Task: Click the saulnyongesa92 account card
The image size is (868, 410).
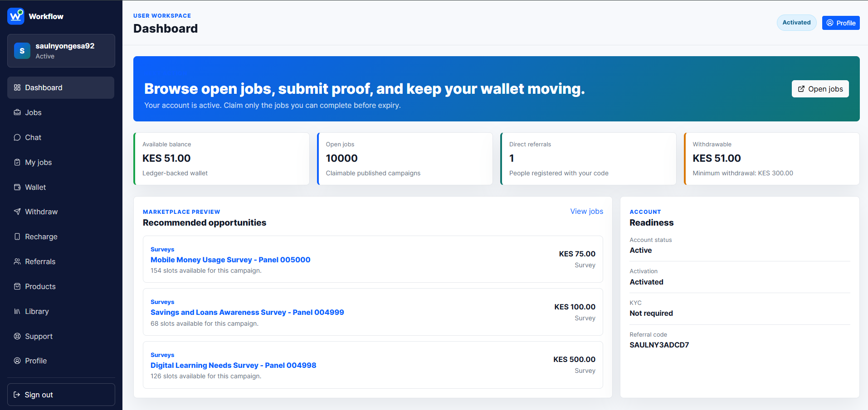Action: pyautogui.click(x=61, y=51)
